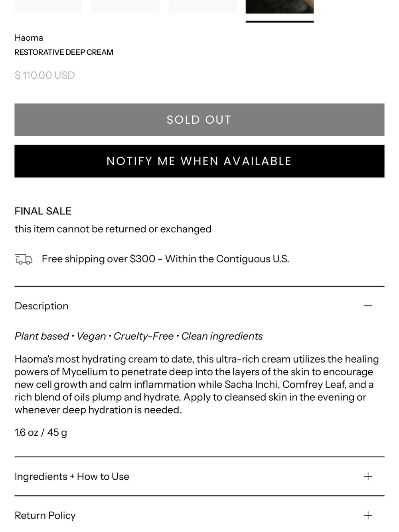Click the plus icon beside Return Policy
399x532 pixels.
click(368, 515)
